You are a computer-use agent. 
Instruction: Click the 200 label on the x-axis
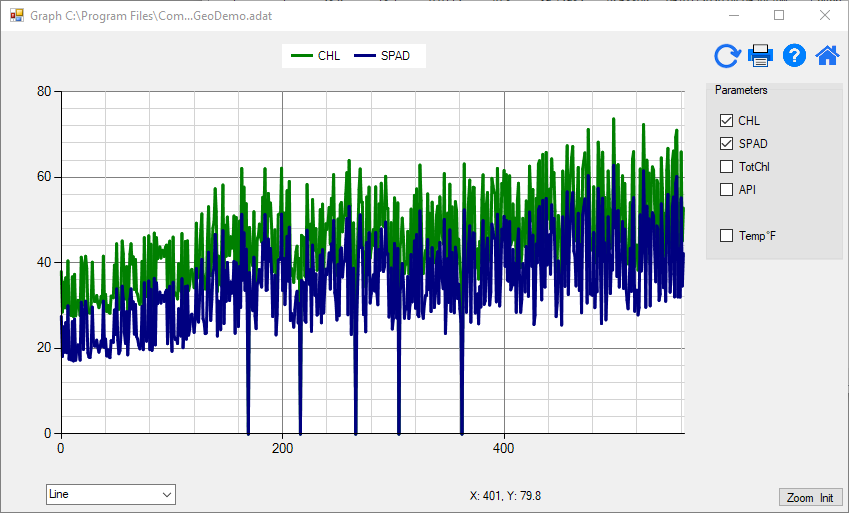pyautogui.click(x=283, y=448)
